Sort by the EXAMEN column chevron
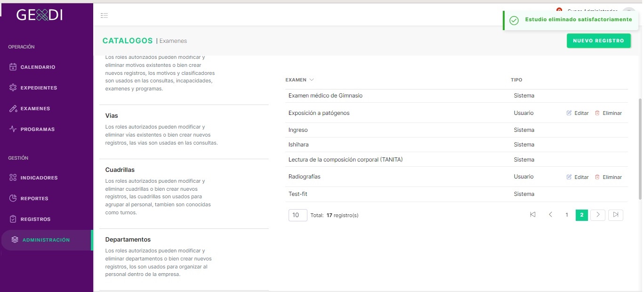The width and height of the screenshot is (644, 292). click(312, 80)
